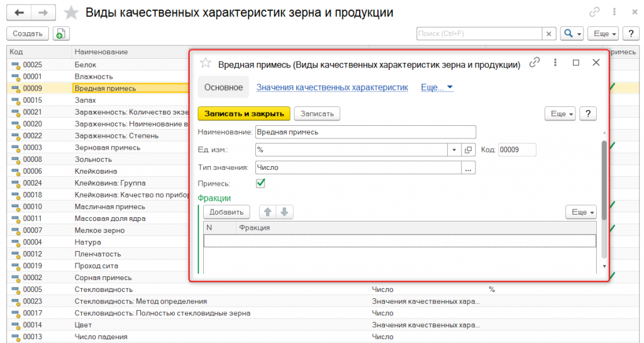Open Значения качественных характеристик tab
Screen dimensions: 644x343
pyautogui.click(x=332, y=87)
